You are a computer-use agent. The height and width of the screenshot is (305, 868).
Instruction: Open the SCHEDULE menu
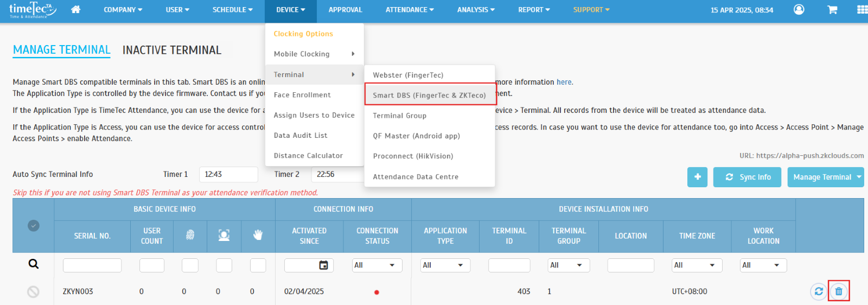click(233, 10)
